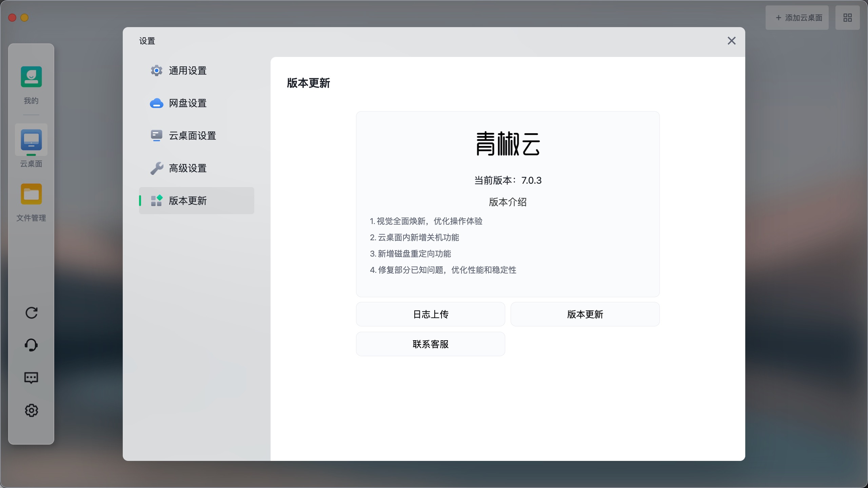Screen dimensions: 868x488
Task: Go to 云桌面设置 section
Action: (197, 136)
